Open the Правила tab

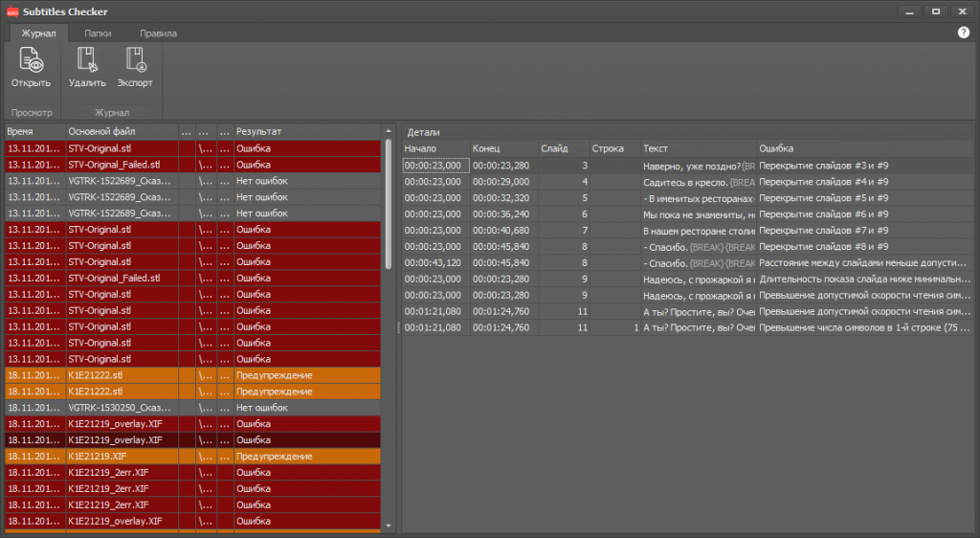pyautogui.click(x=158, y=34)
